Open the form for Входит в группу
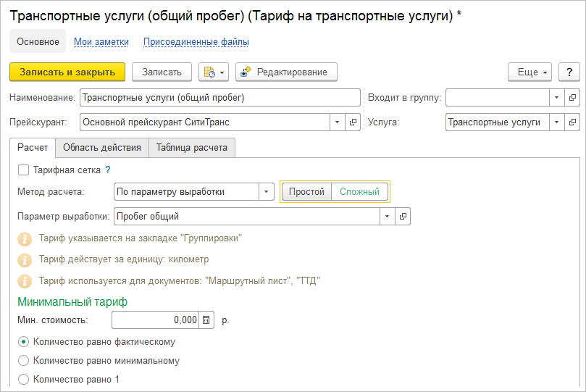 click(x=572, y=98)
